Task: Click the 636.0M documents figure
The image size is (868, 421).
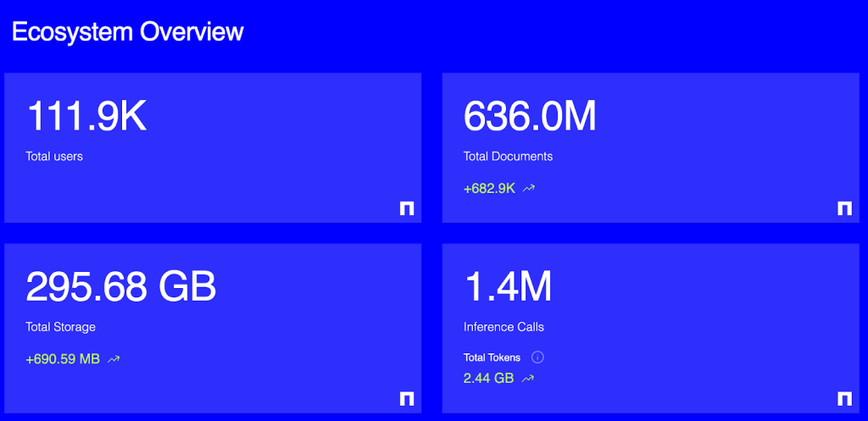Action: pyautogui.click(x=530, y=117)
